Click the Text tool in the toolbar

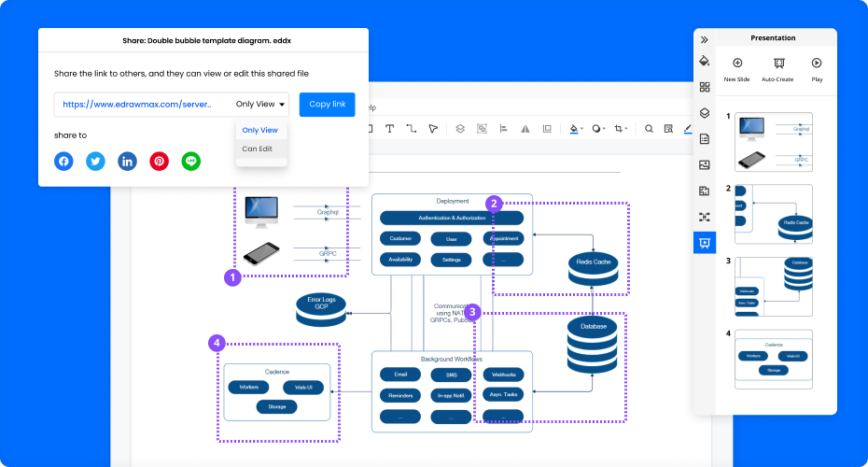pos(389,129)
